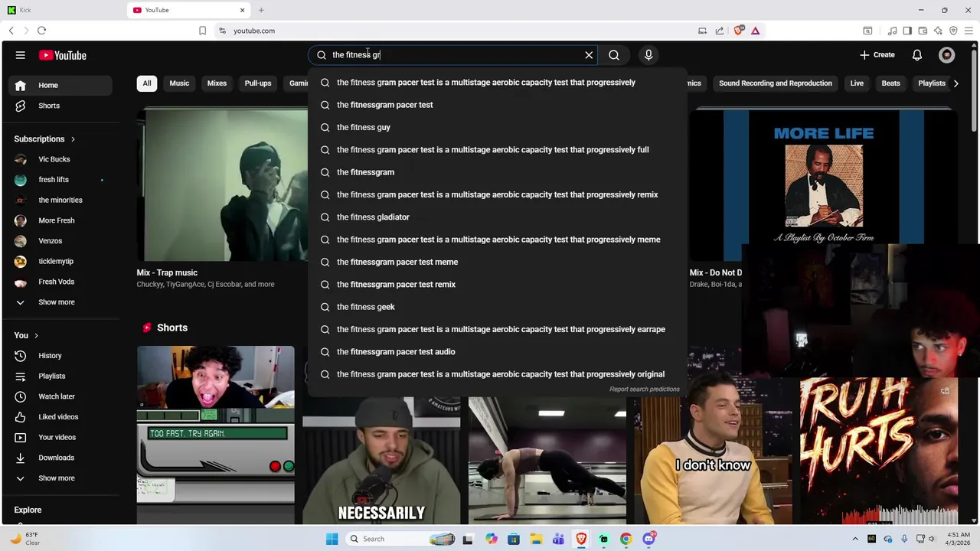Expand the Subscriptions section header

coord(44,139)
